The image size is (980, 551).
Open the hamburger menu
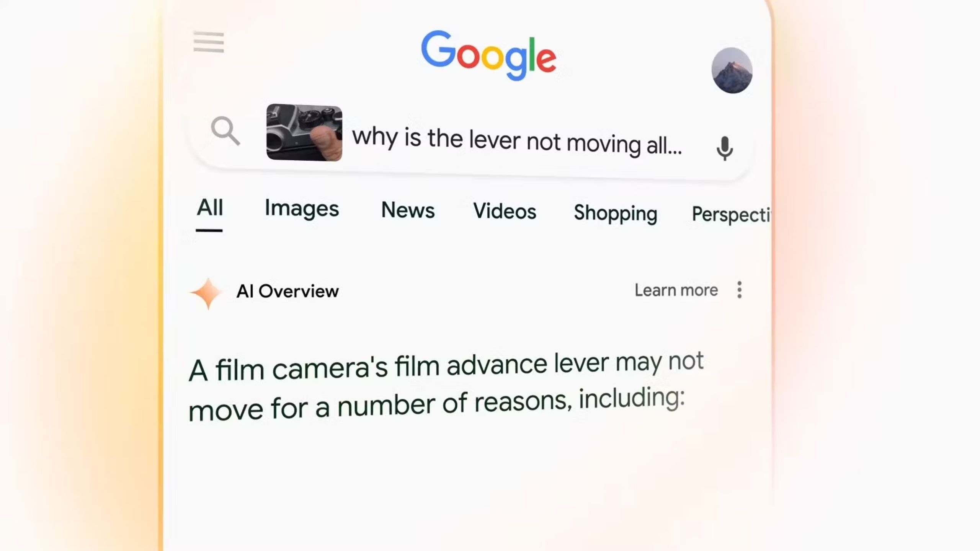tap(209, 42)
